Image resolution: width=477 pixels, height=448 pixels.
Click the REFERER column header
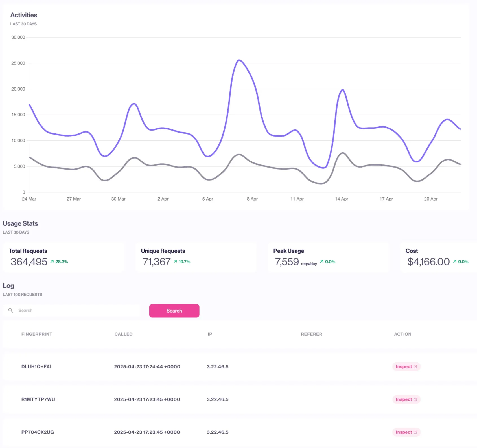click(311, 334)
